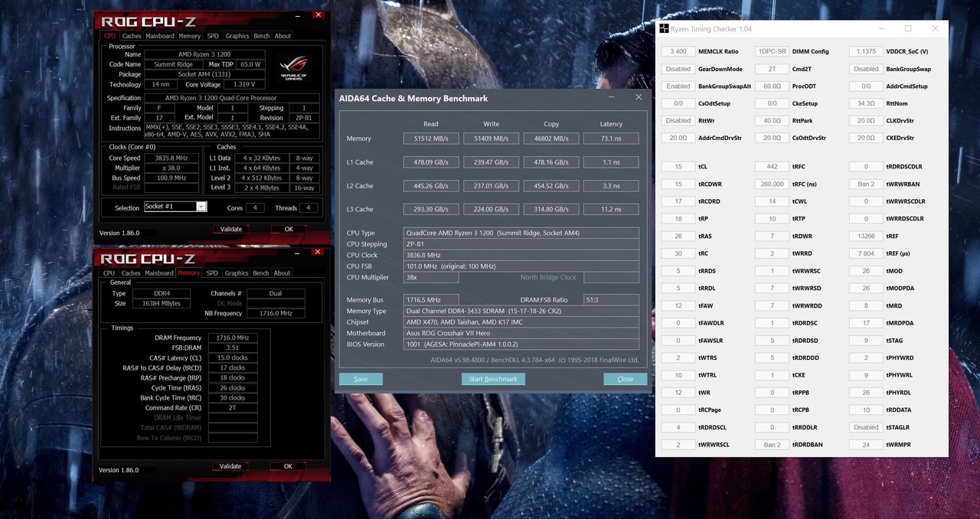This screenshot has height=519, width=980.
Task: Click the Cmd2T value field
Action: (772, 69)
